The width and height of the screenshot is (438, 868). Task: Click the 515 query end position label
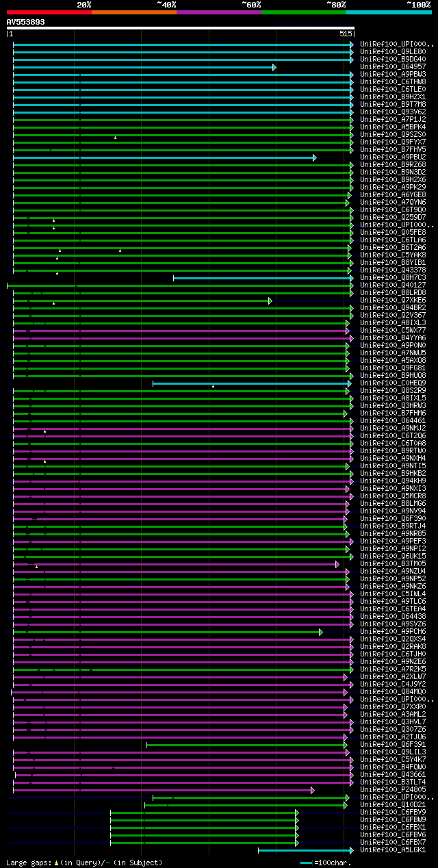pos(346,34)
